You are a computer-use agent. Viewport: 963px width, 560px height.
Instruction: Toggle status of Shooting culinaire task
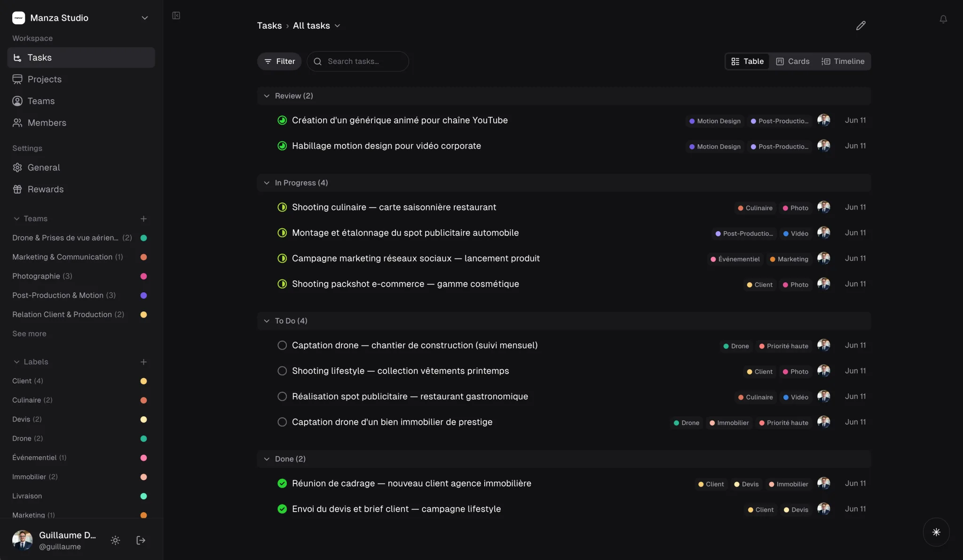[x=282, y=207]
